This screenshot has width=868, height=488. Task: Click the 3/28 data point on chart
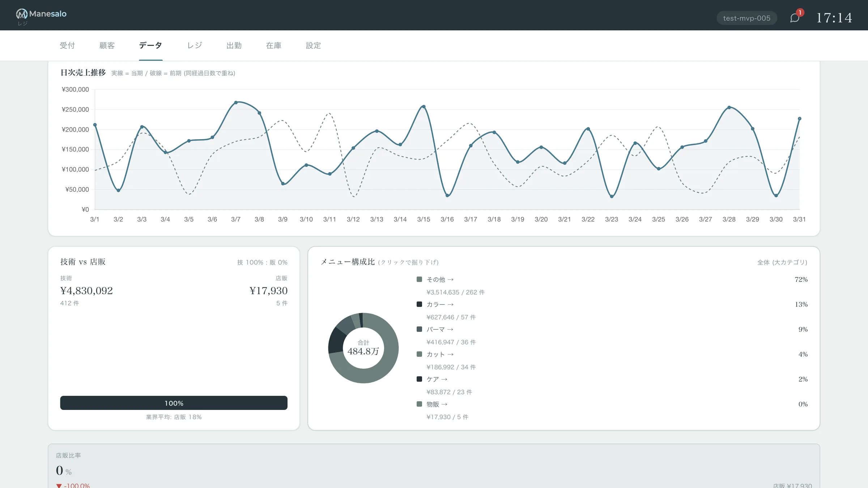tap(729, 107)
